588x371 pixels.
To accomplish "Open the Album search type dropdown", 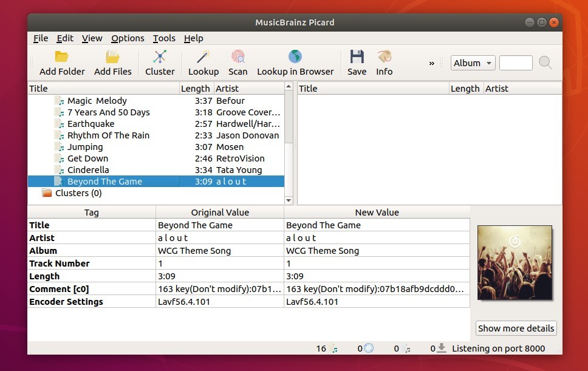I will (473, 63).
